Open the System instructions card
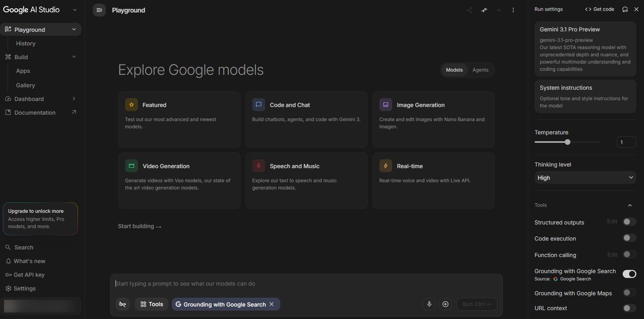The width and height of the screenshot is (644, 319). pyautogui.click(x=585, y=96)
